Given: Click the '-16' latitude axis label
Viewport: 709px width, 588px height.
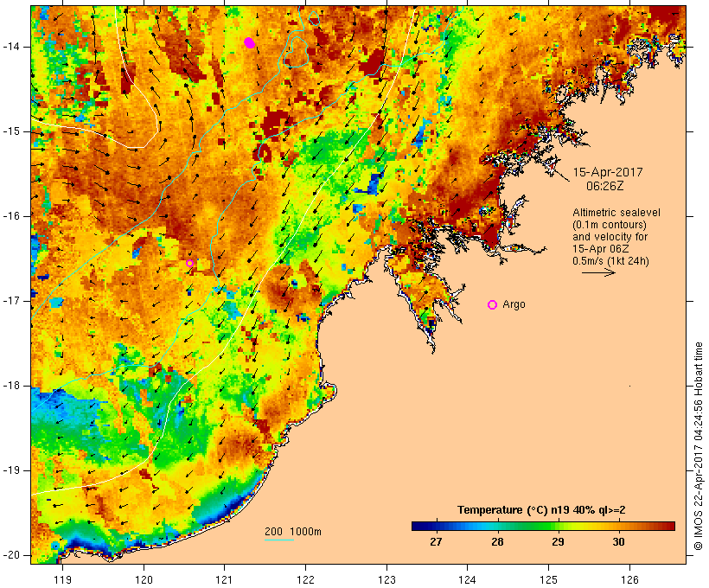Looking at the screenshot, I should (x=10, y=216).
